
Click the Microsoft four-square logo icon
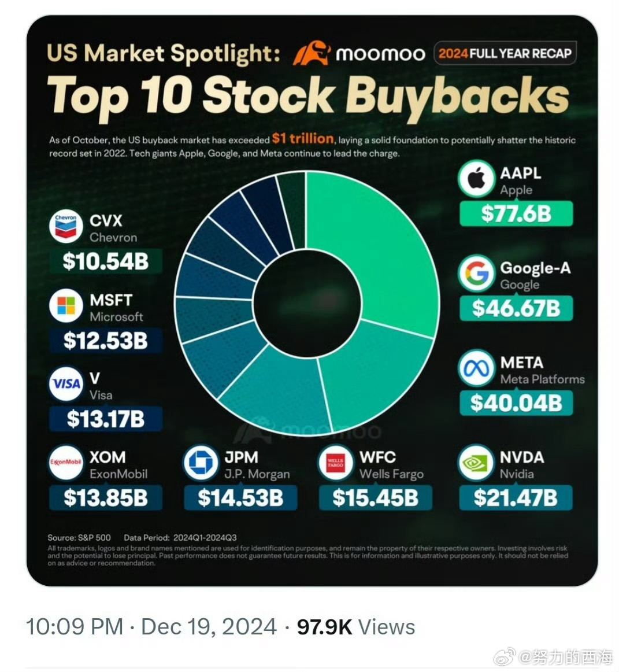65,305
